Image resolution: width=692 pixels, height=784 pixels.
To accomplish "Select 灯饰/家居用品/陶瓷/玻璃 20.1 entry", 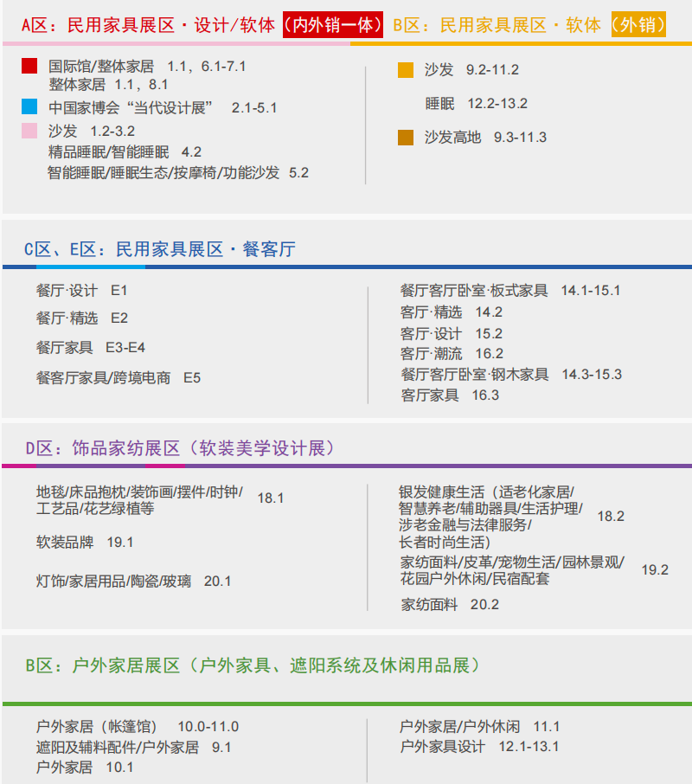I will coord(133,581).
